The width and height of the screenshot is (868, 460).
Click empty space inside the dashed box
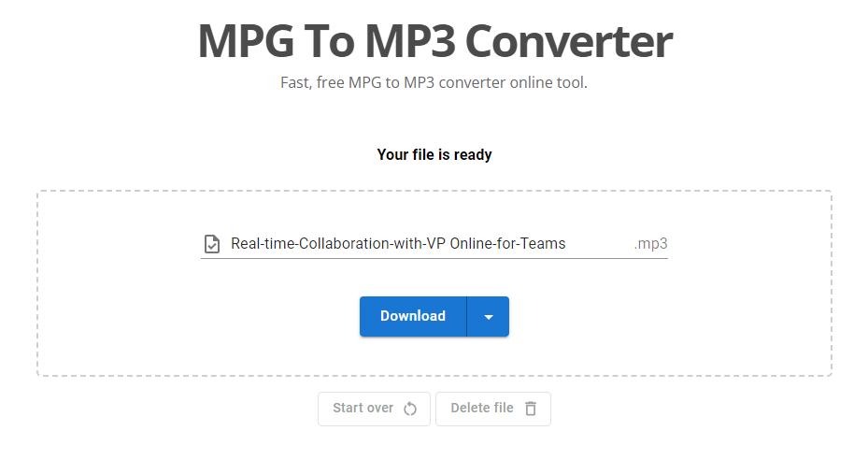coord(131,318)
